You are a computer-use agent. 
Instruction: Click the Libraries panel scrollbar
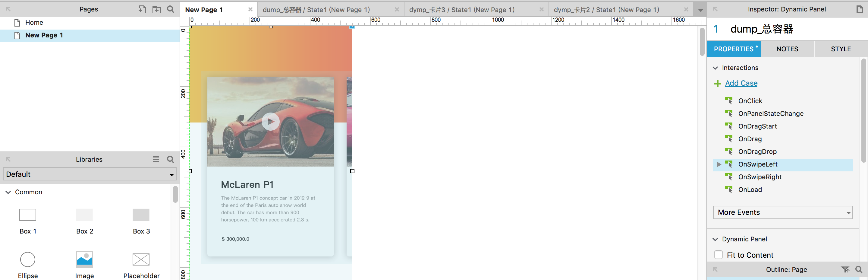[175, 194]
